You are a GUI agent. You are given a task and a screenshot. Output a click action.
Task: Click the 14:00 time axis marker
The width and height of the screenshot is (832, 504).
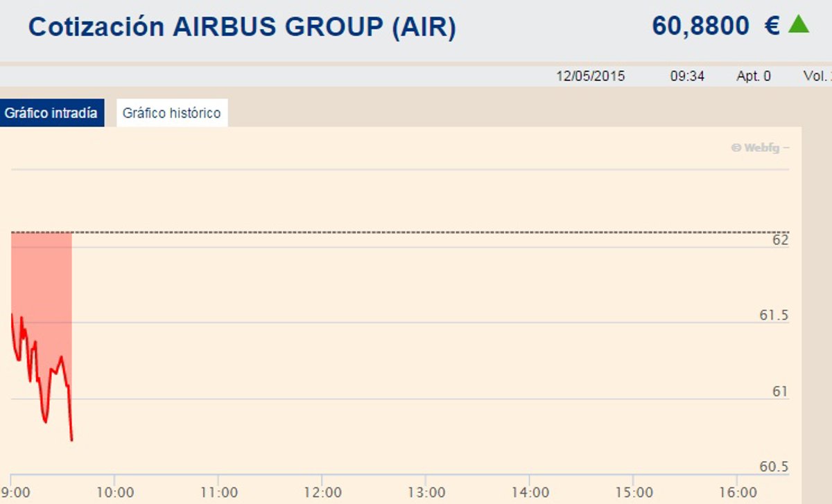530,493
